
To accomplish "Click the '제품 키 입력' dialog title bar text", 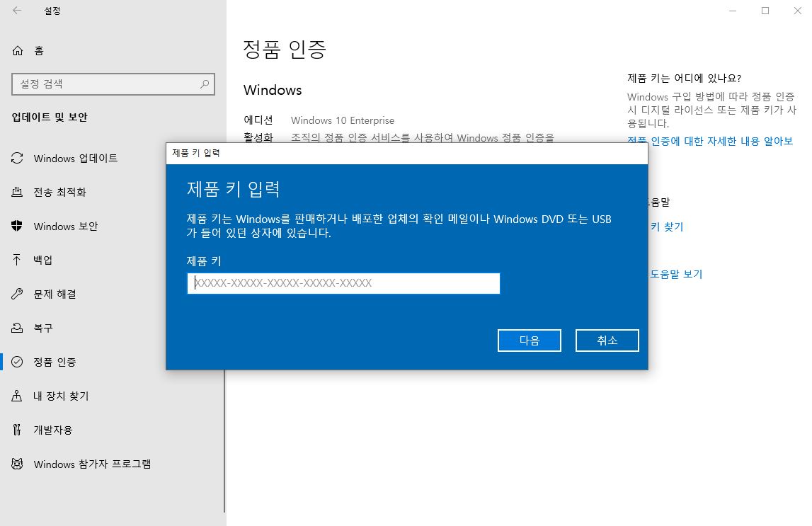I will click(x=196, y=153).
